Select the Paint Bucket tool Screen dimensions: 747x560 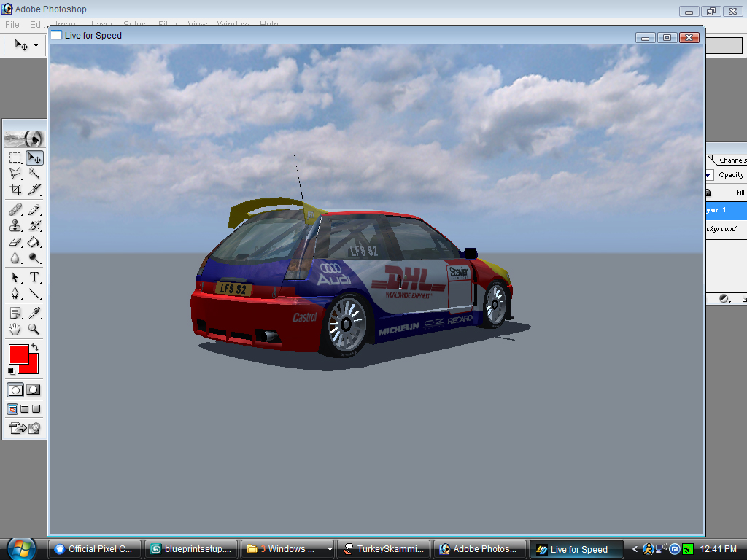coord(34,242)
